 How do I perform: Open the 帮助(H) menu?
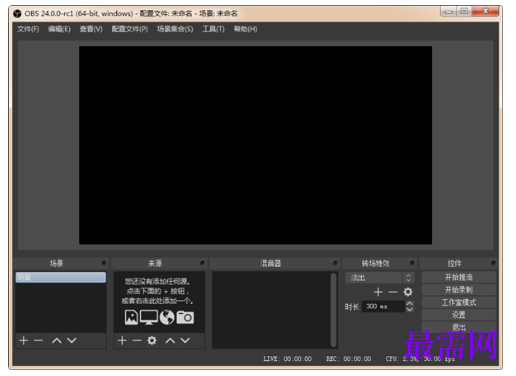(245, 29)
